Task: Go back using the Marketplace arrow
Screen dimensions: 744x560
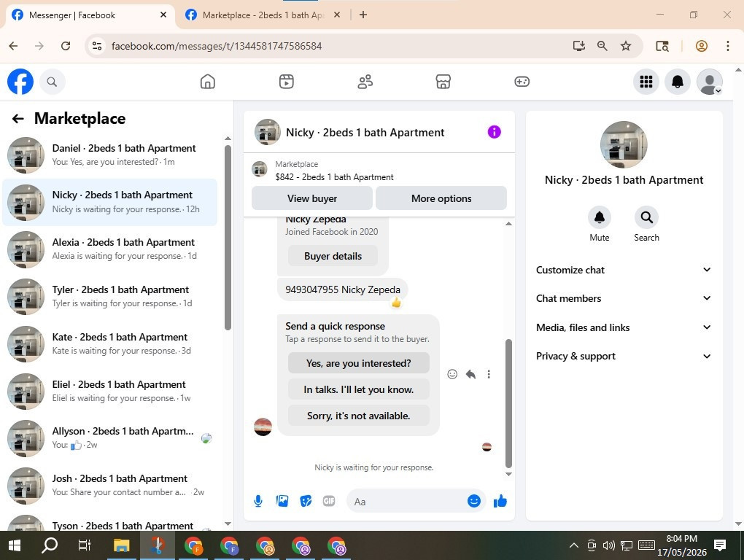Action: click(x=18, y=119)
